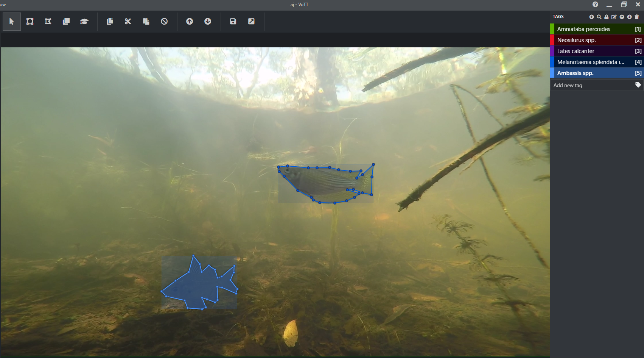
Task: Choose the Draw Rectangle tool
Action: click(x=30, y=22)
